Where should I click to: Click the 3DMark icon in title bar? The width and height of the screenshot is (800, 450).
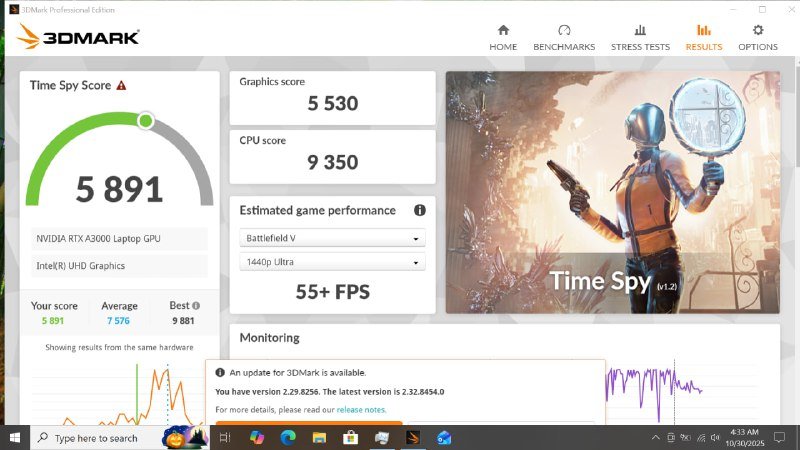[14, 9]
